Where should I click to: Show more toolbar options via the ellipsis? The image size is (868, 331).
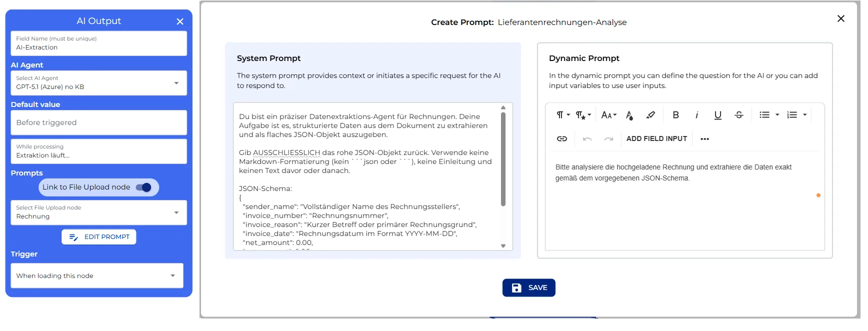[x=704, y=139]
